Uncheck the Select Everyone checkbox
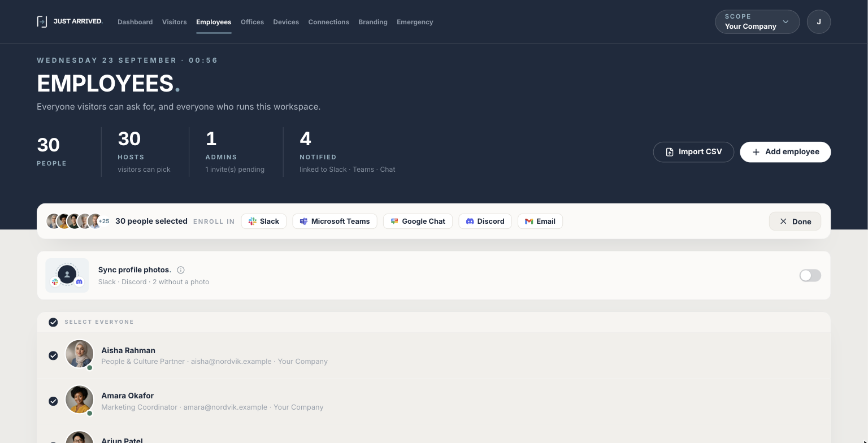Image resolution: width=868 pixels, height=443 pixels. [53, 322]
